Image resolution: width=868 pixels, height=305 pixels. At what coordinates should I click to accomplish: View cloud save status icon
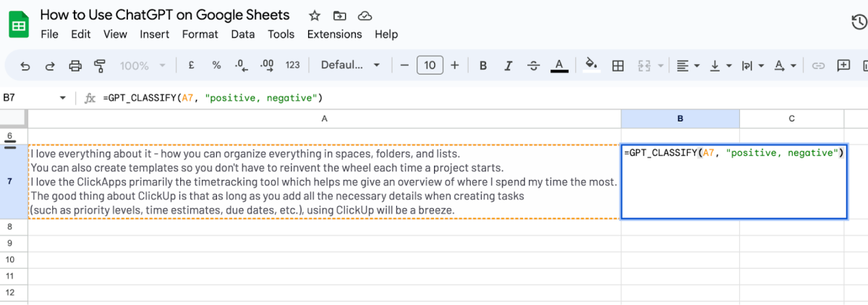tap(365, 15)
